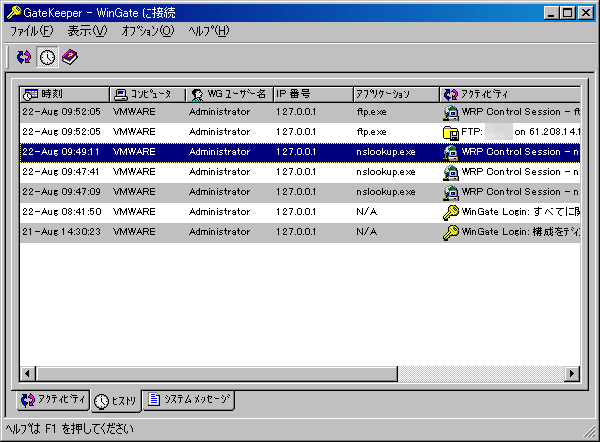
Task: Select the 22-Aug 09:47:09 timestamp cell
Action: (61, 192)
